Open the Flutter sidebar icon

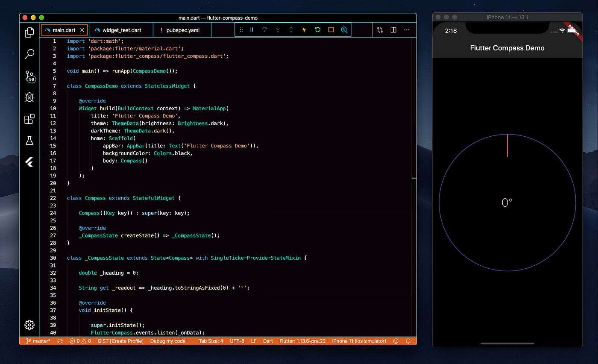pos(29,162)
